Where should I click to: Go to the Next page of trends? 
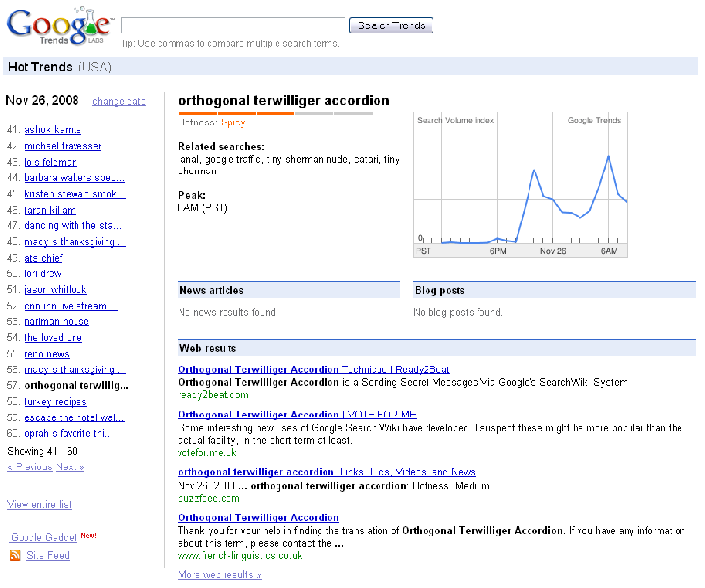[x=70, y=466]
